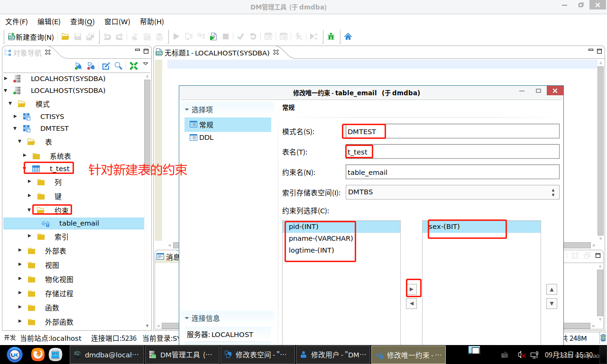Screen dimensions: 607x364
Task: Click the disconnect icon in navigator toolbar
Action: [x=91, y=66]
